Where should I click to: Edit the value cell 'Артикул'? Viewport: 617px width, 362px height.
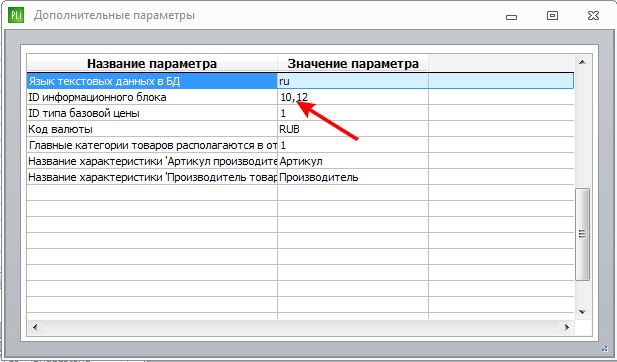[353, 161]
